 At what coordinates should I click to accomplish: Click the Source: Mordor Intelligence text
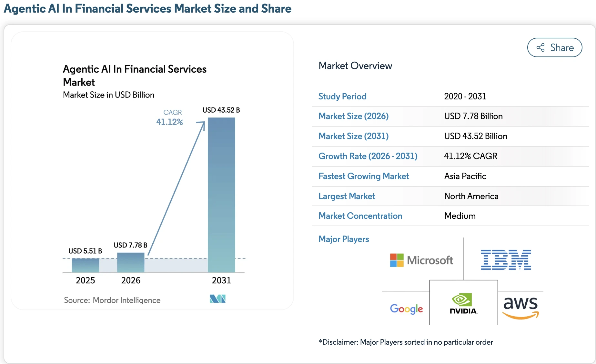[112, 300]
